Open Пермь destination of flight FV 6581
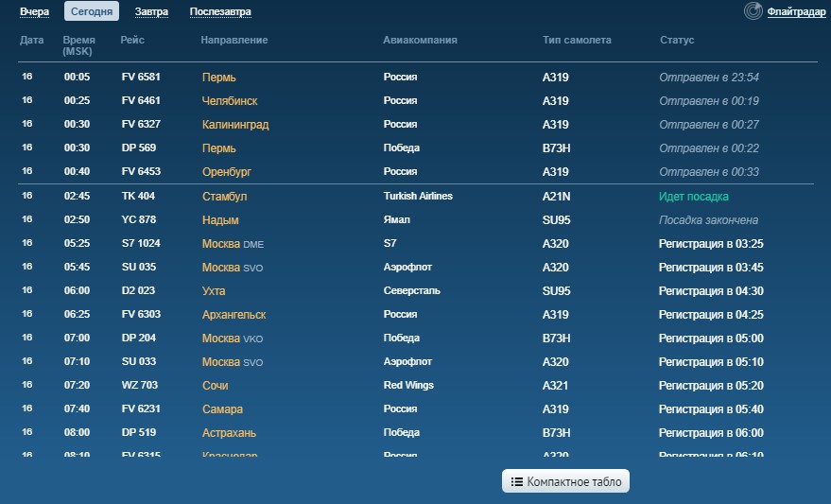831x504 pixels. 219,78
